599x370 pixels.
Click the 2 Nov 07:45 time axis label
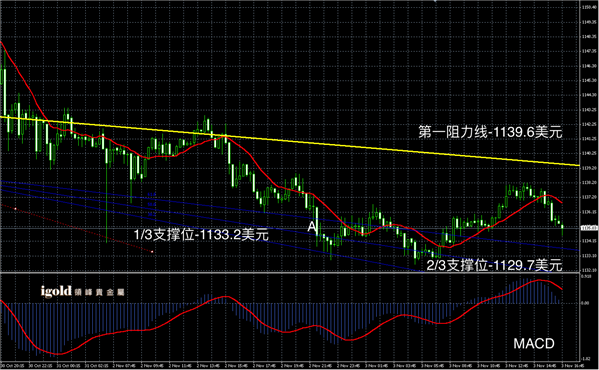click(124, 366)
